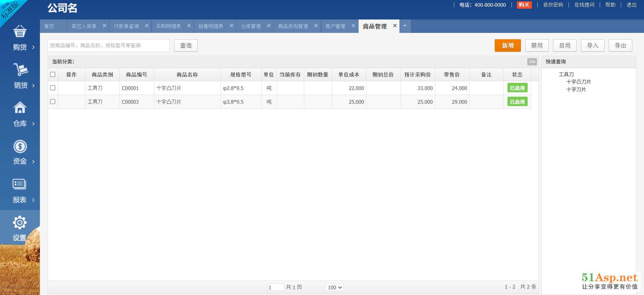
Task: Check the row for product C00001
Action: coord(53,88)
